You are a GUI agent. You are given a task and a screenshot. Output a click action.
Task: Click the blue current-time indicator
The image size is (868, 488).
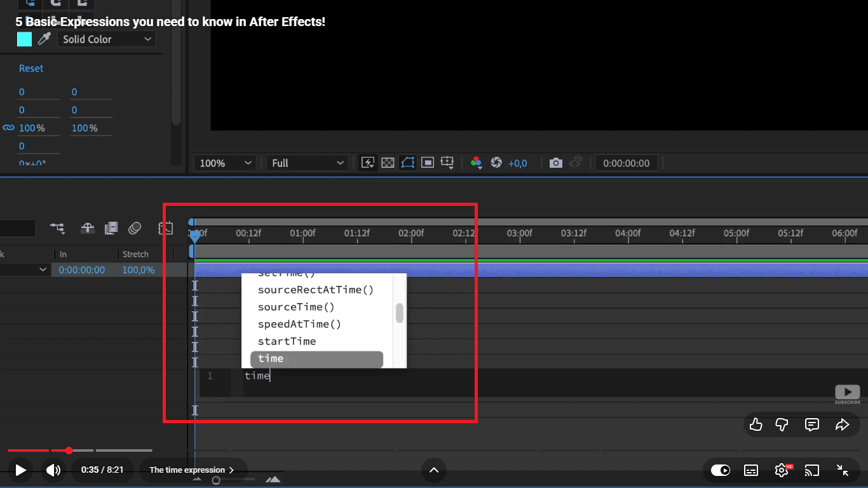194,236
